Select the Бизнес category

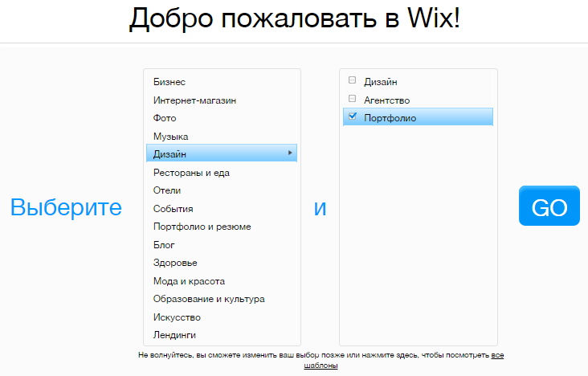point(222,82)
